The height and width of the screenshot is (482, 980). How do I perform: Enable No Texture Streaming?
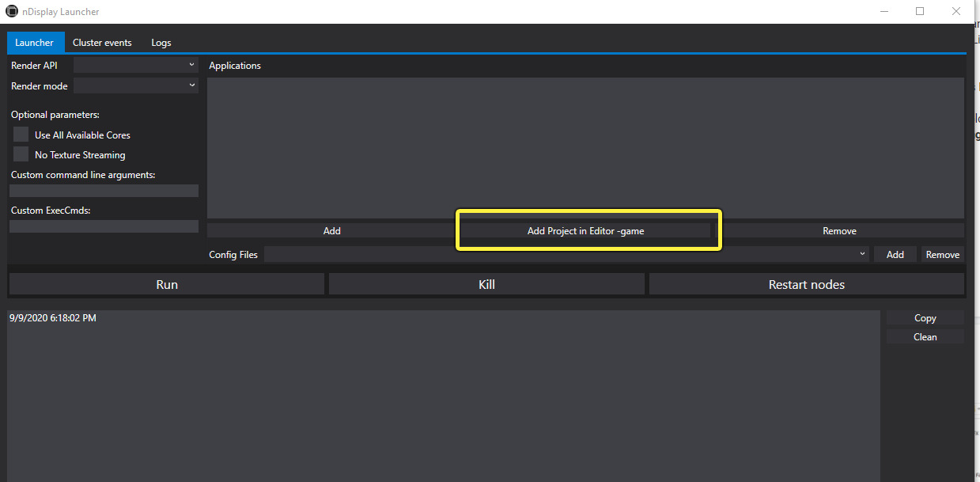20,154
